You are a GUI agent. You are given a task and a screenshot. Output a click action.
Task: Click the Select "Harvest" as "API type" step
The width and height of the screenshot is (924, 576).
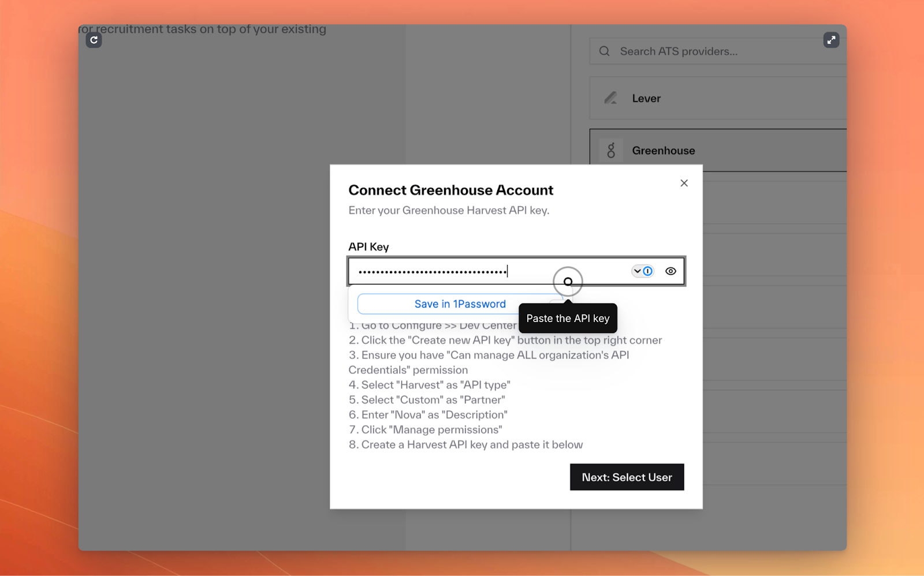click(430, 385)
